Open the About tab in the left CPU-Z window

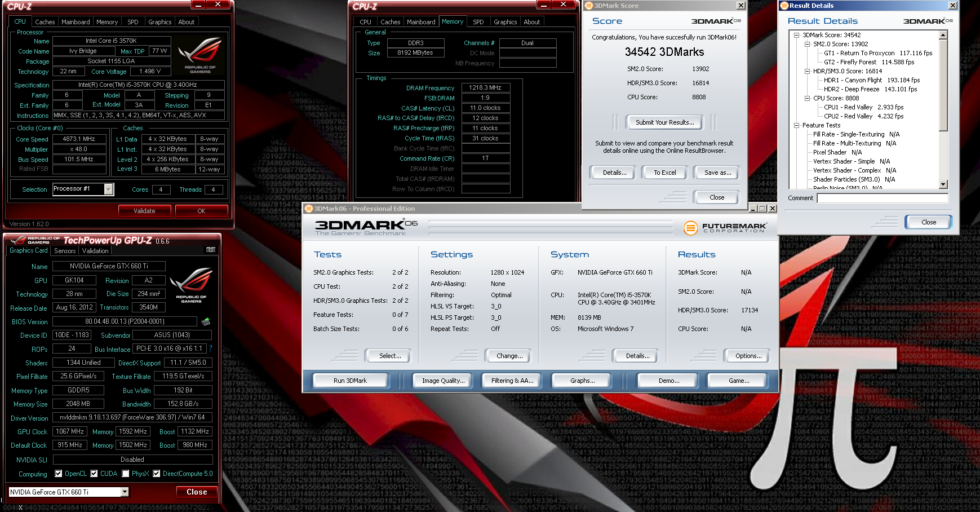(186, 22)
